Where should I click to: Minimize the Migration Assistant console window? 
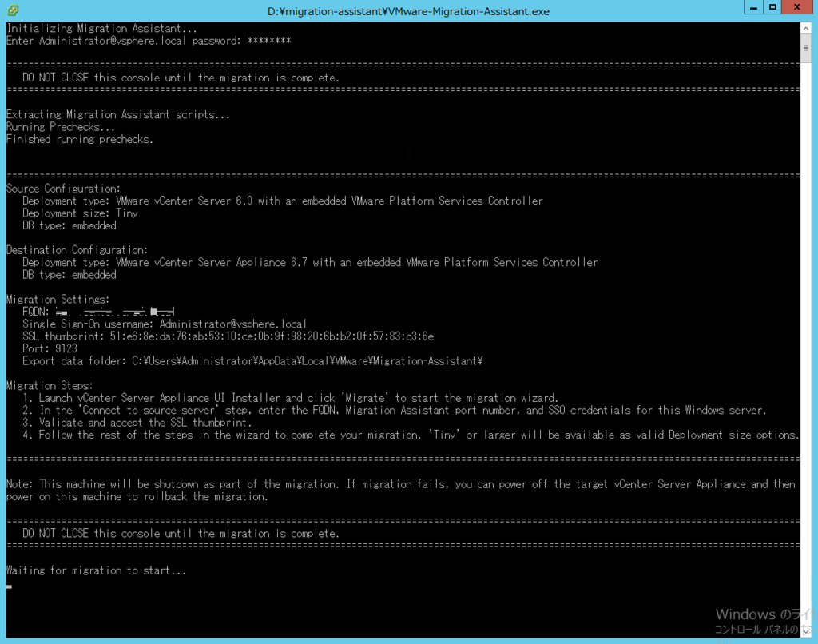click(753, 7)
